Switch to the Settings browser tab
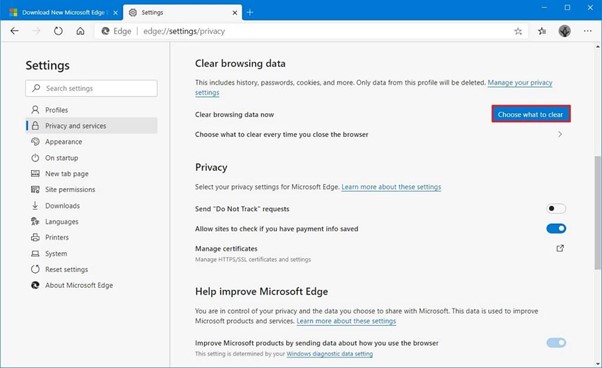This screenshot has height=368, width=602. [x=183, y=12]
